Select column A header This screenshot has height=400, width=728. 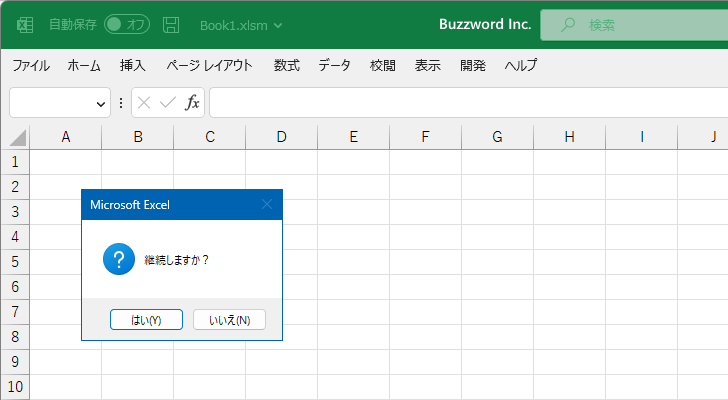tap(65, 137)
